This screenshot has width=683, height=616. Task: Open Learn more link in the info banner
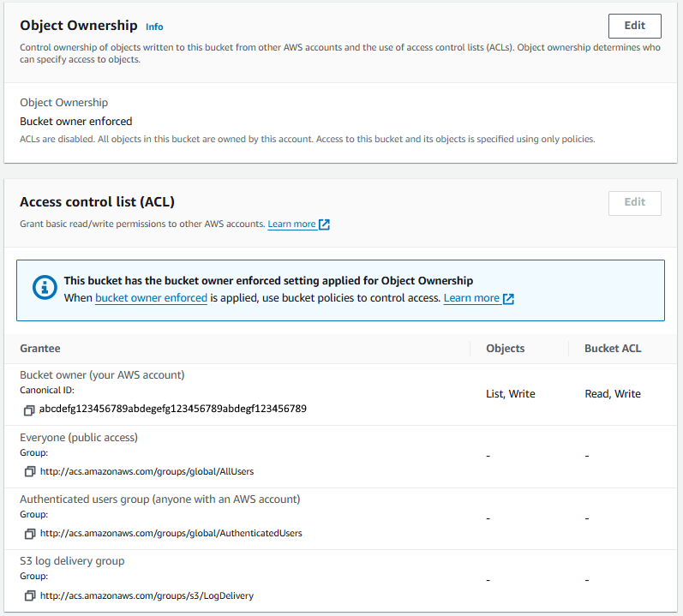(x=471, y=298)
